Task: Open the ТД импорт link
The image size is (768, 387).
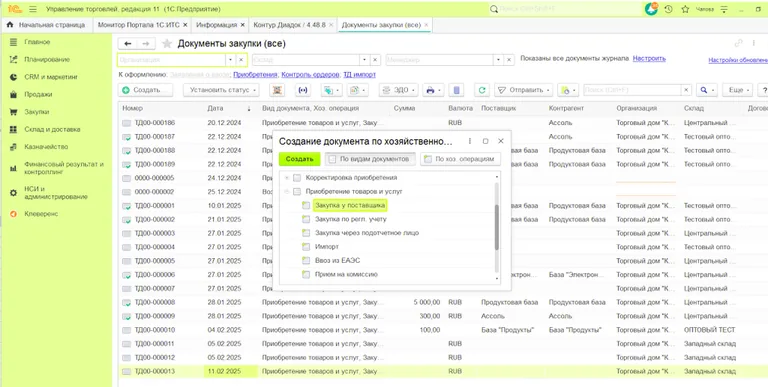Action: pyautogui.click(x=359, y=74)
